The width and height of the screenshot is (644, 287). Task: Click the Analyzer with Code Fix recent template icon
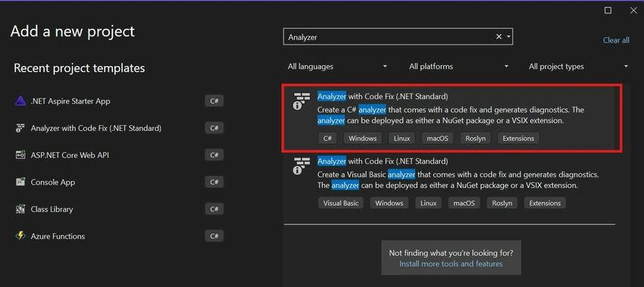point(20,128)
